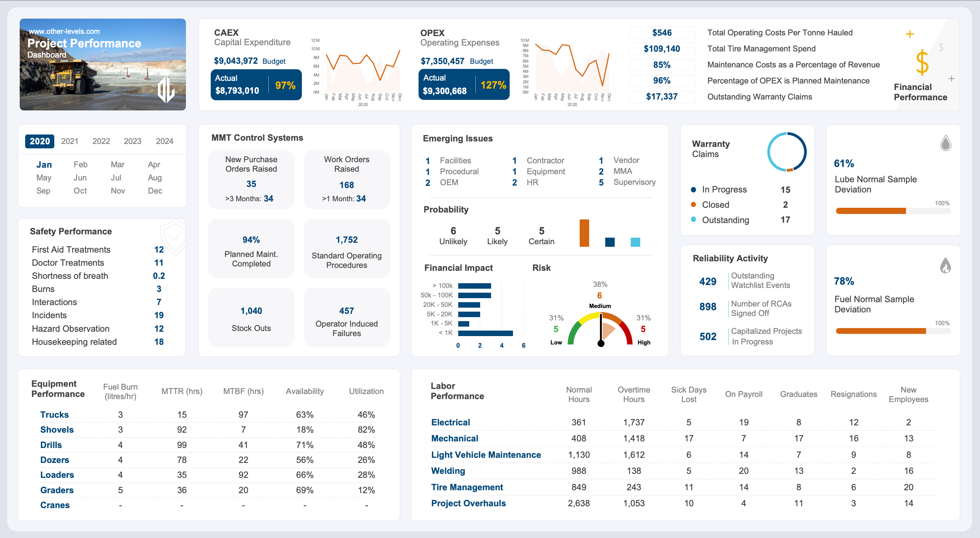The width and height of the screenshot is (980, 538).
Task: Click the $109,140 tire spend value
Action: pyautogui.click(x=662, y=48)
